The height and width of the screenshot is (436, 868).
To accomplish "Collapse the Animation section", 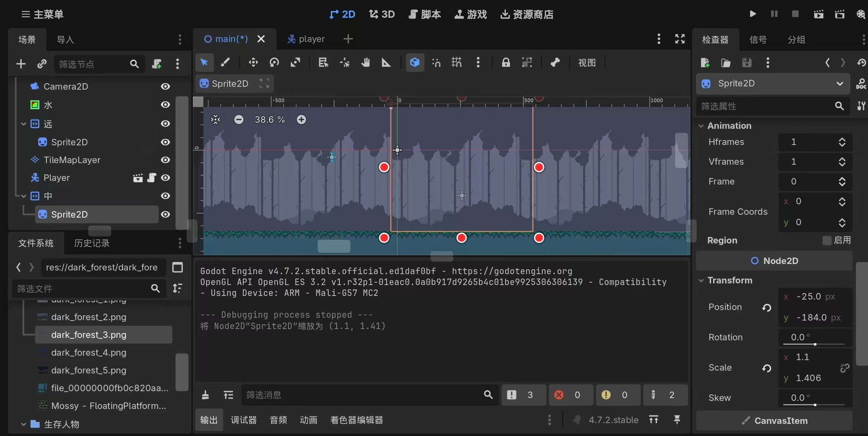I will tap(701, 126).
